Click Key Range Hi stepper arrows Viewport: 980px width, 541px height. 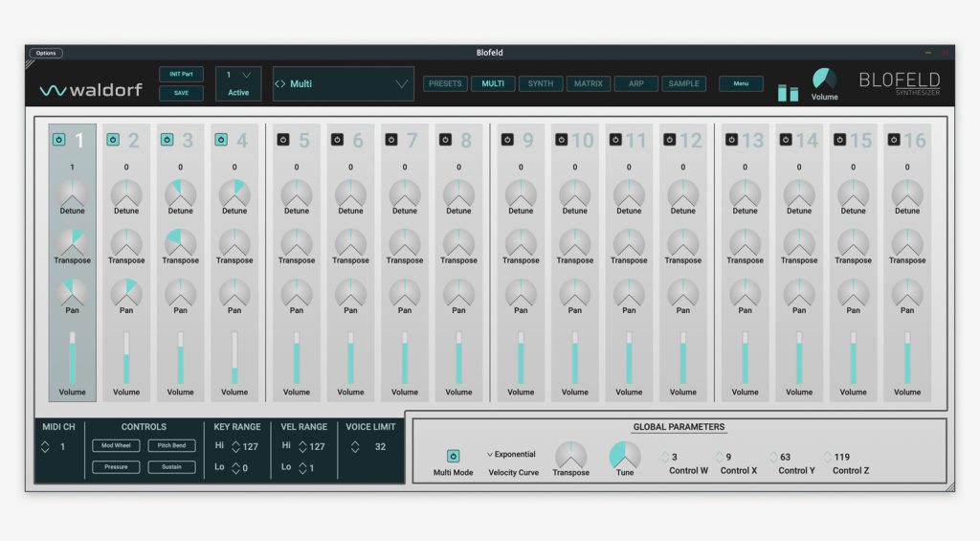point(235,446)
